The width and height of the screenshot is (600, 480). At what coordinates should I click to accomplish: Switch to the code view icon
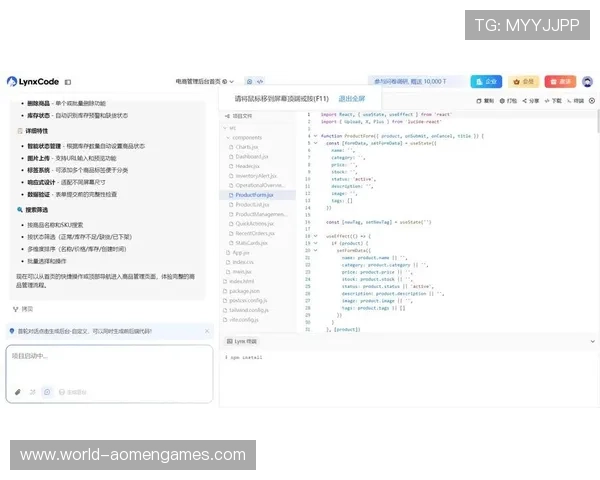click(260, 82)
